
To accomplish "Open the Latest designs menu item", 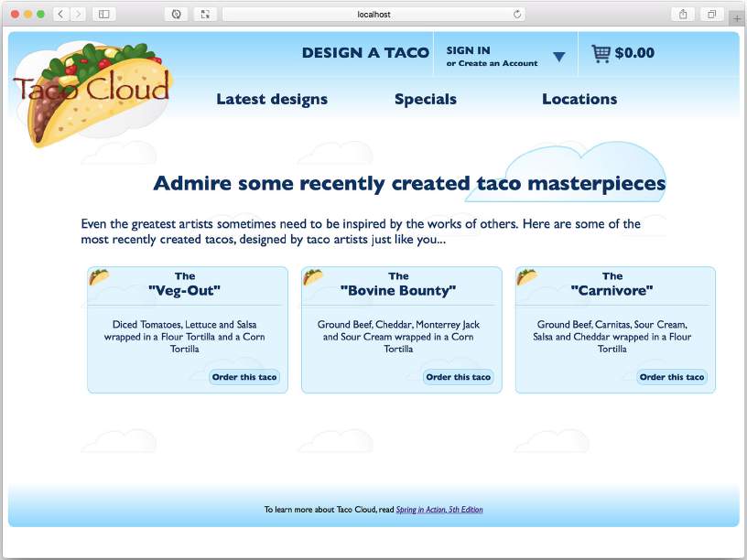I will point(272,99).
